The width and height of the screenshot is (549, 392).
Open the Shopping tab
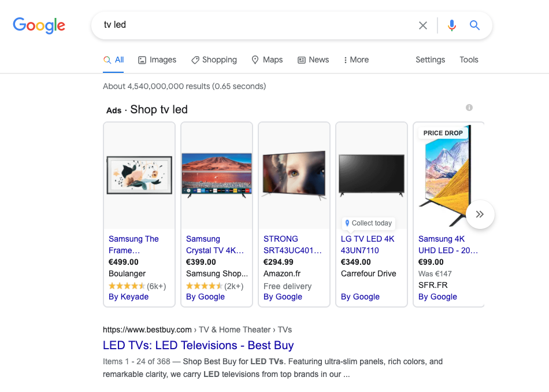tap(214, 60)
